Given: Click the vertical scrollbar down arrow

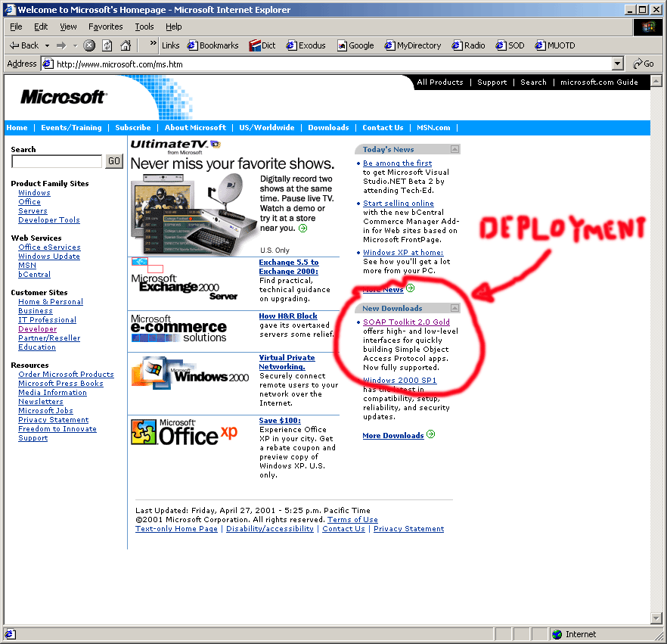Looking at the screenshot, I should click(x=656, y=618).
